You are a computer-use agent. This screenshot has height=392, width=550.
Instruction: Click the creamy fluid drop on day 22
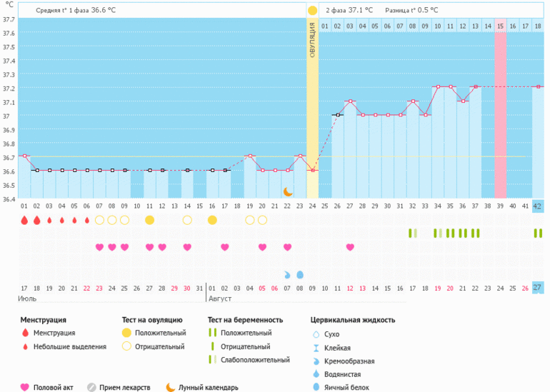(287, 274)
